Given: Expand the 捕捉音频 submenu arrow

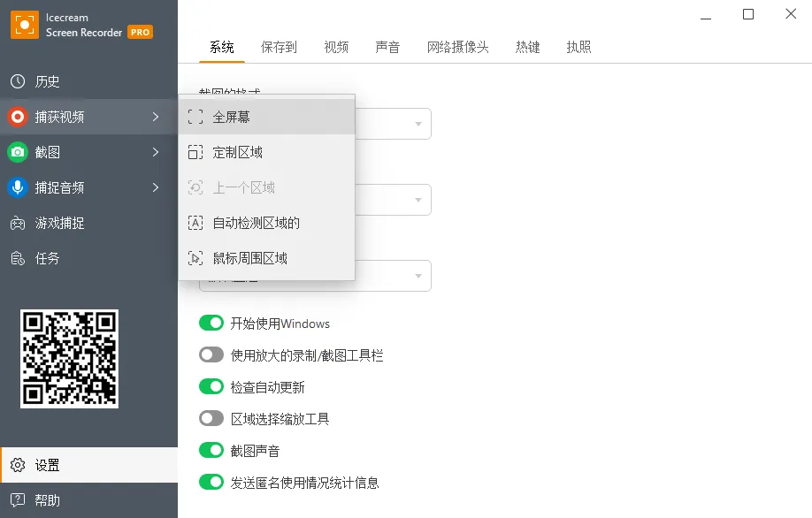Looking at the screenshot, I should (156, 187).
